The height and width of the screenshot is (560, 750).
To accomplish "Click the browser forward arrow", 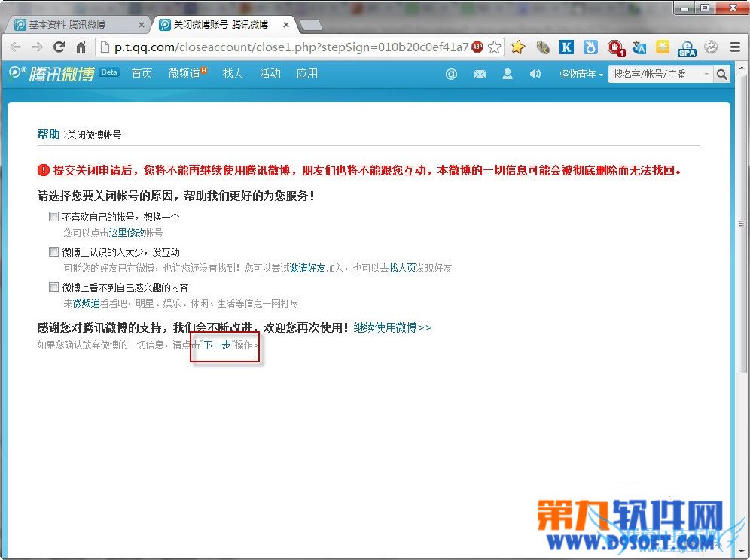I will click(x=37, y=47).
